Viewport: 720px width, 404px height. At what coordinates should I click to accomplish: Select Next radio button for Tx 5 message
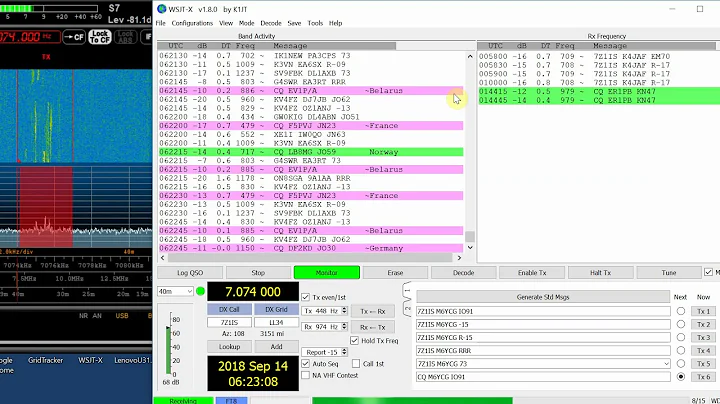coord(681,364)
